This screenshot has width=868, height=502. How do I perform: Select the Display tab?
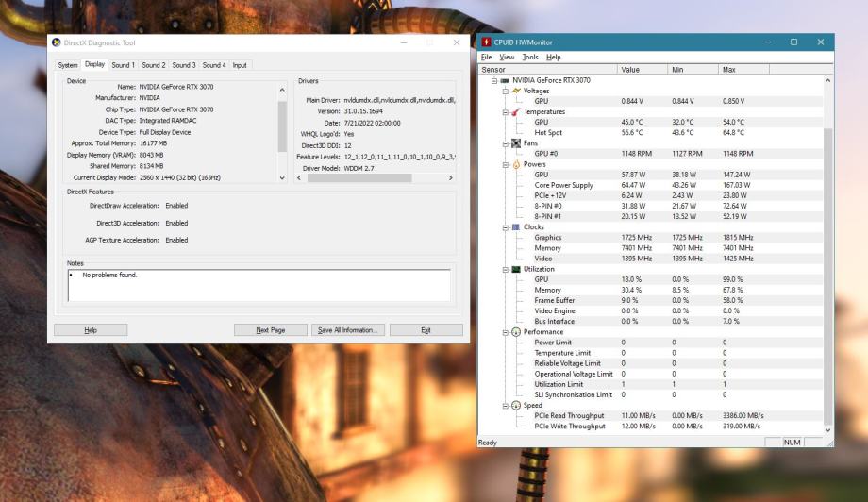(x=94, y=64)
